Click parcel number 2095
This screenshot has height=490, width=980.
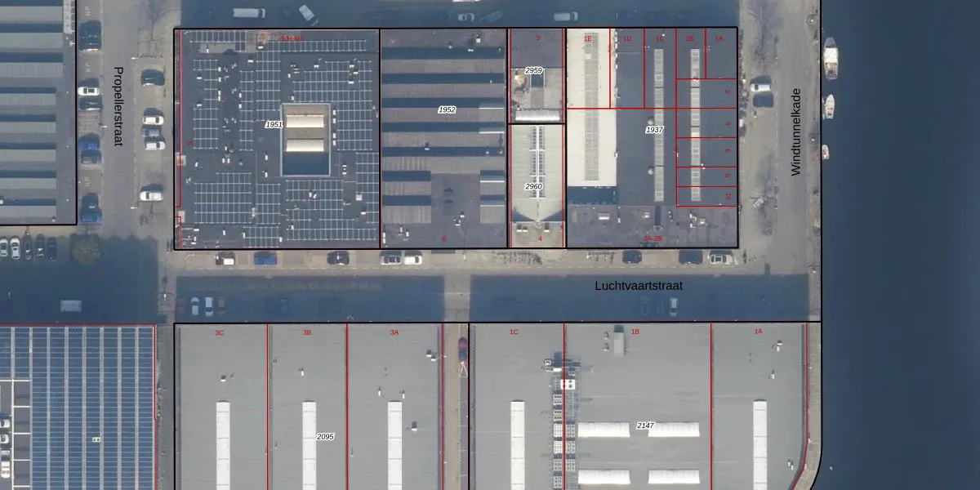[x=325, y=437]
